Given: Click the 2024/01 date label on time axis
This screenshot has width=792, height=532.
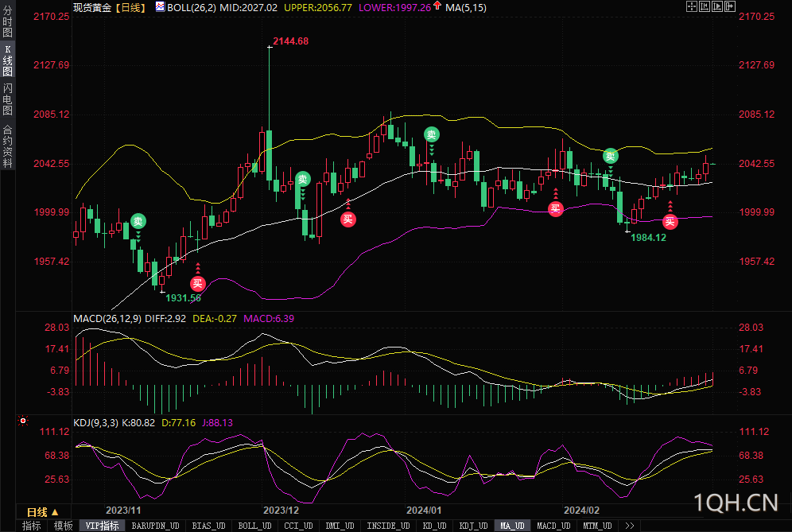Looking at the screenshot, I should coord(425,511).
